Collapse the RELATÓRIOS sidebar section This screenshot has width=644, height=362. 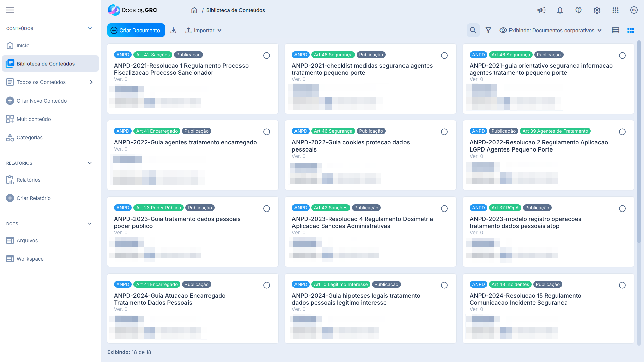90,163
